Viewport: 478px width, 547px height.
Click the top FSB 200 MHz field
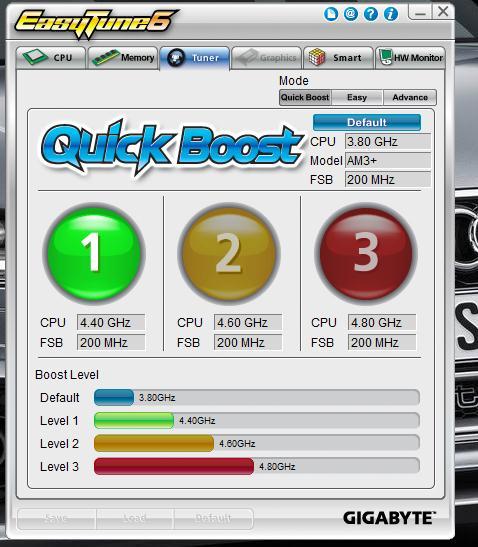(x=388, y=180)
